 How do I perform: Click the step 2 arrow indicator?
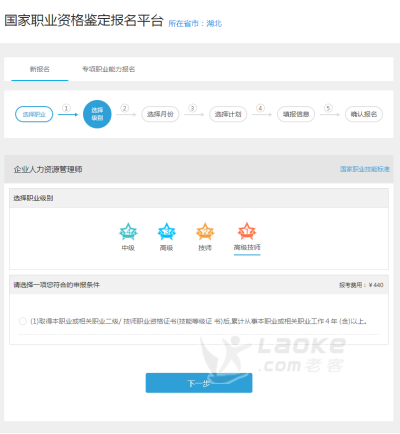coord(126,111)
